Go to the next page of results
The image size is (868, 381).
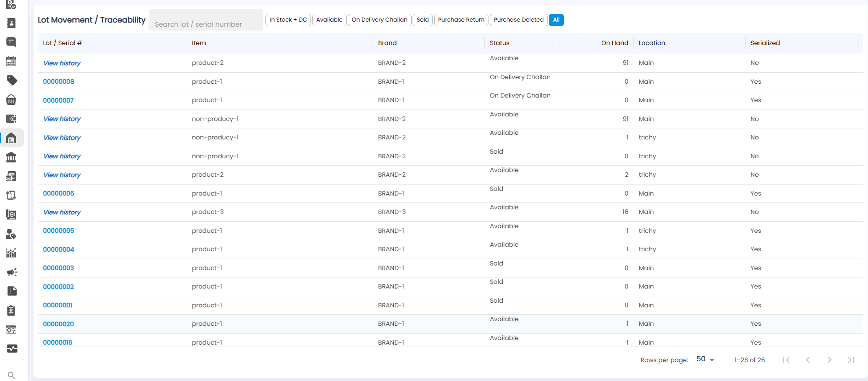coord(829,360)
